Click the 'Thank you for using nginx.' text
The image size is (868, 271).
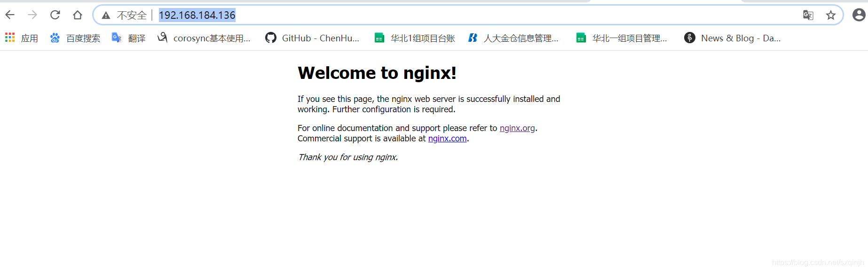coord(348,157)
